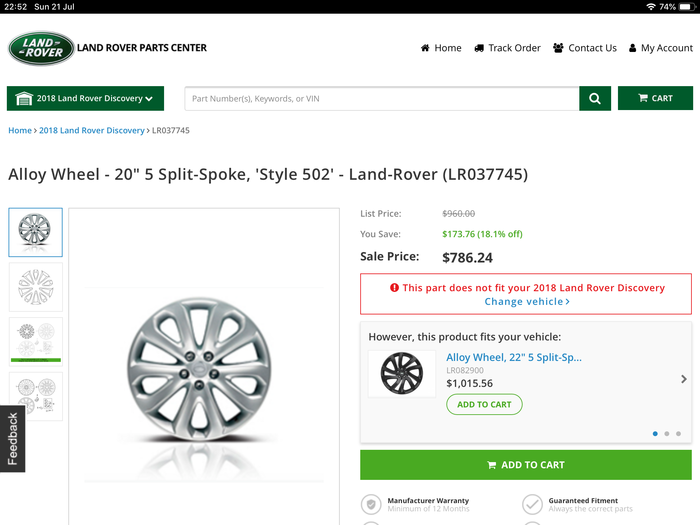This screenshot has width=700, height=525.
Task: Follow the 2018 Land Rover Discovery breadcrumb
Action: point(92,130)
